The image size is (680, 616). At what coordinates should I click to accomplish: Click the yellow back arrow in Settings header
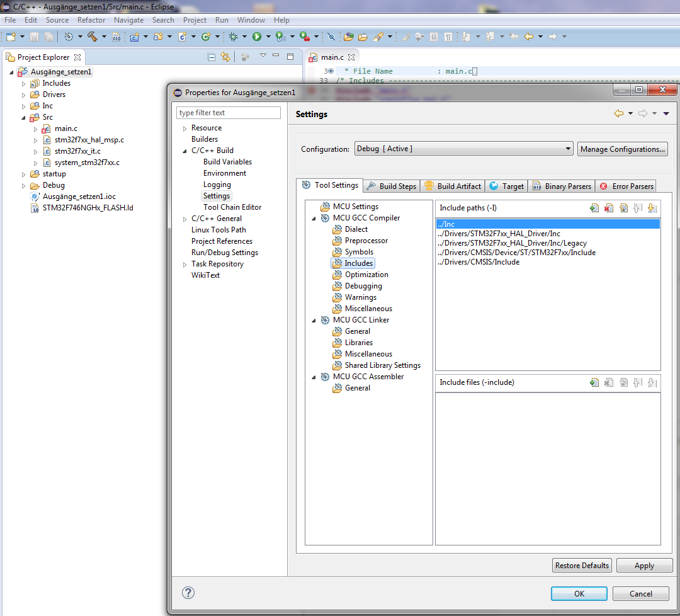(x=619, y=113)
